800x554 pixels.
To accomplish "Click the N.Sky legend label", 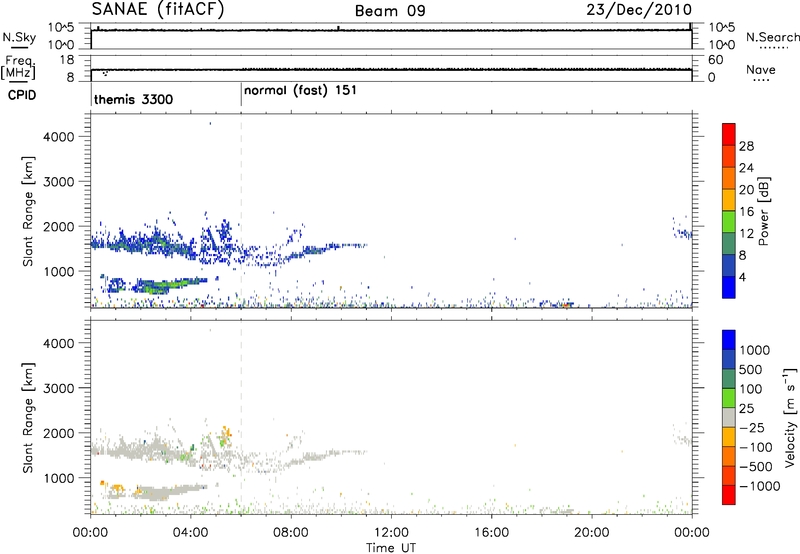I will 19,38.
